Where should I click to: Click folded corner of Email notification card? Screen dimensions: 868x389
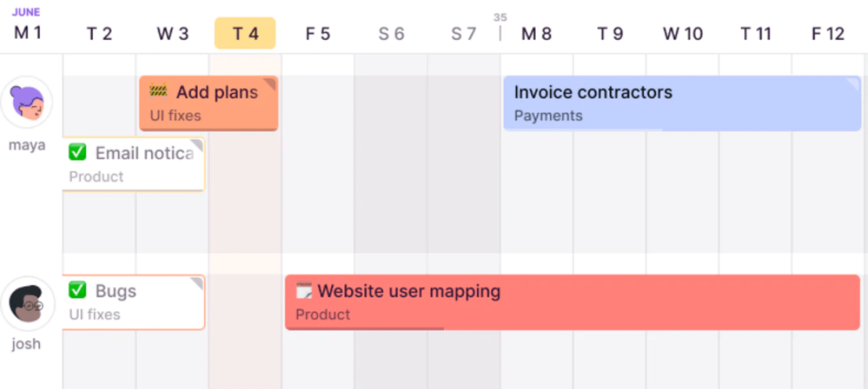tap(197, 146)
